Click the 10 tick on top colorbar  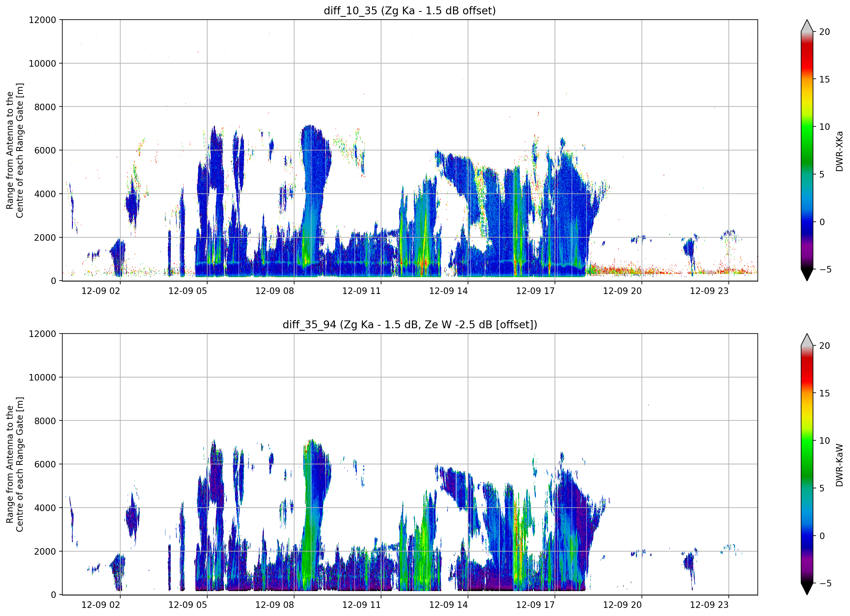click(824, 127)
